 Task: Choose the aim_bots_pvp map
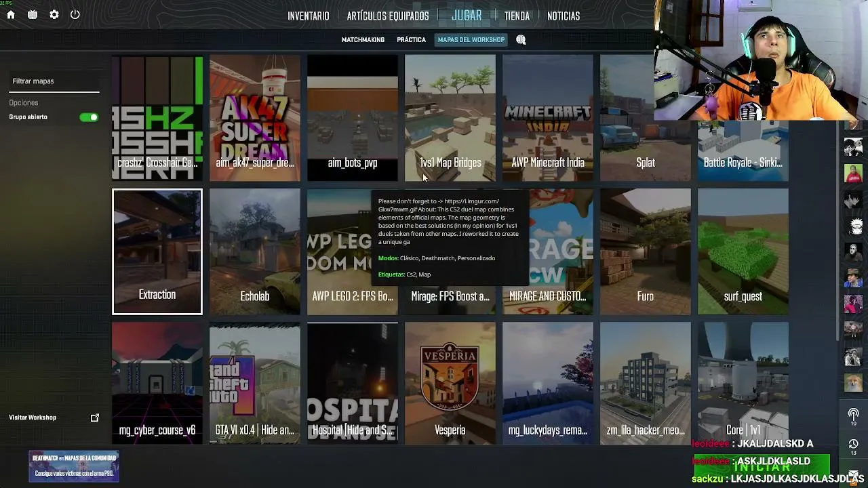coord(353,119)
